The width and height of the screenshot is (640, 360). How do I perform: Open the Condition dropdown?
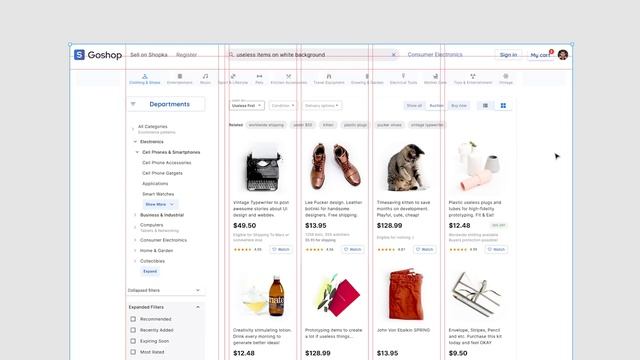coord(282,105)
